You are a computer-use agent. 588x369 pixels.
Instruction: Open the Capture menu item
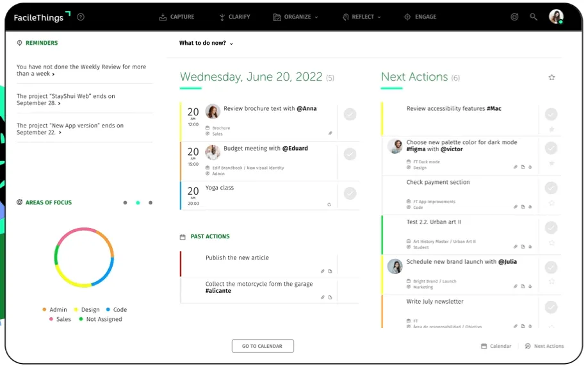pos(176,17)
